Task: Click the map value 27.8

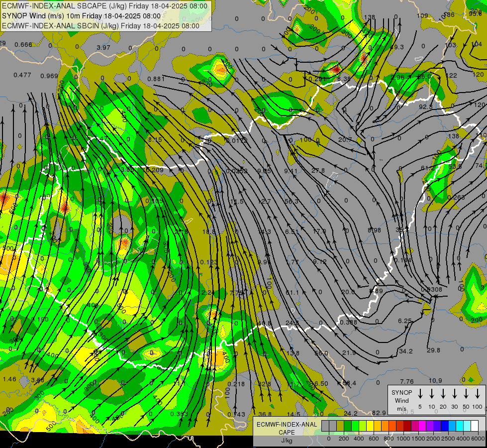Action: (318, 170)
